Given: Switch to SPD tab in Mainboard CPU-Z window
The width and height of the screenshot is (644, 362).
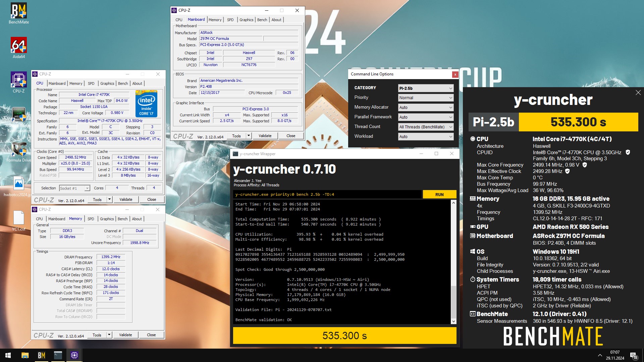Looking at the screenshot, I should pos(230,20).
